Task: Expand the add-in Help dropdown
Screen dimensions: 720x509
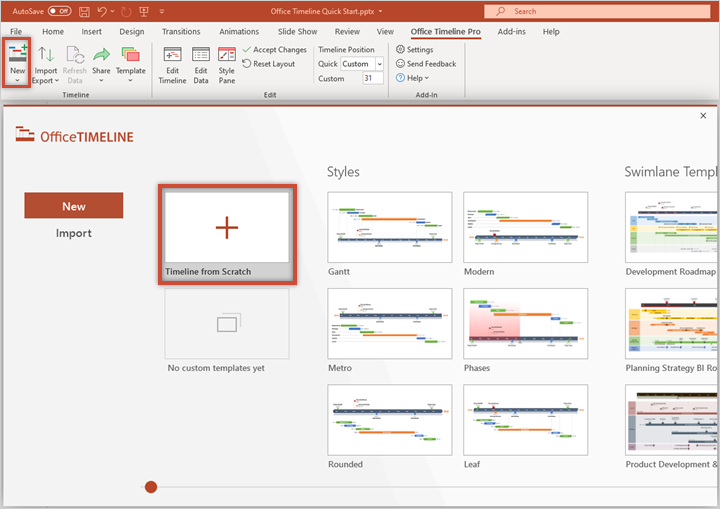Action: 412,78
